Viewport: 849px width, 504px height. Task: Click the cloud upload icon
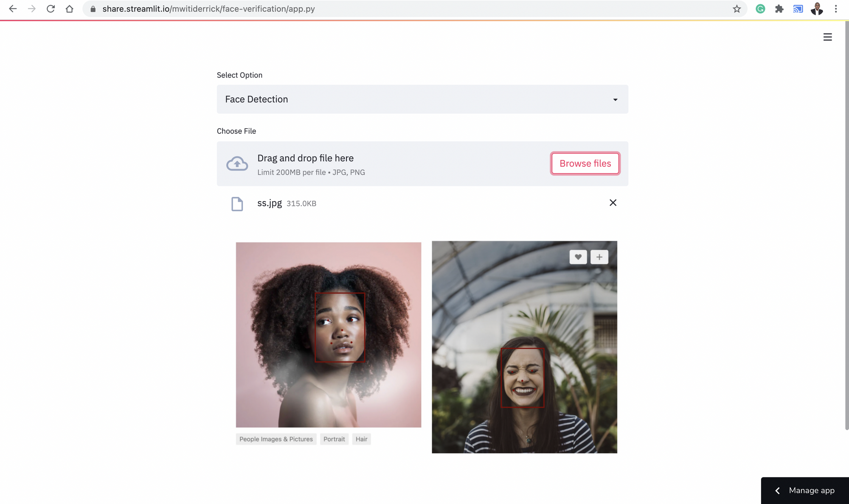(x=237, y=164)
